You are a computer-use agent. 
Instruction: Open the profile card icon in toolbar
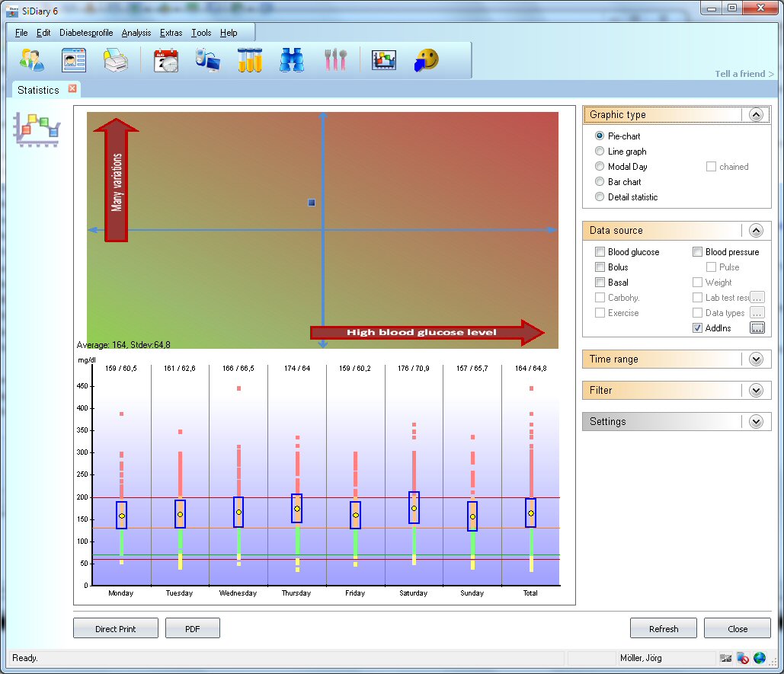(x=74, y=59)
